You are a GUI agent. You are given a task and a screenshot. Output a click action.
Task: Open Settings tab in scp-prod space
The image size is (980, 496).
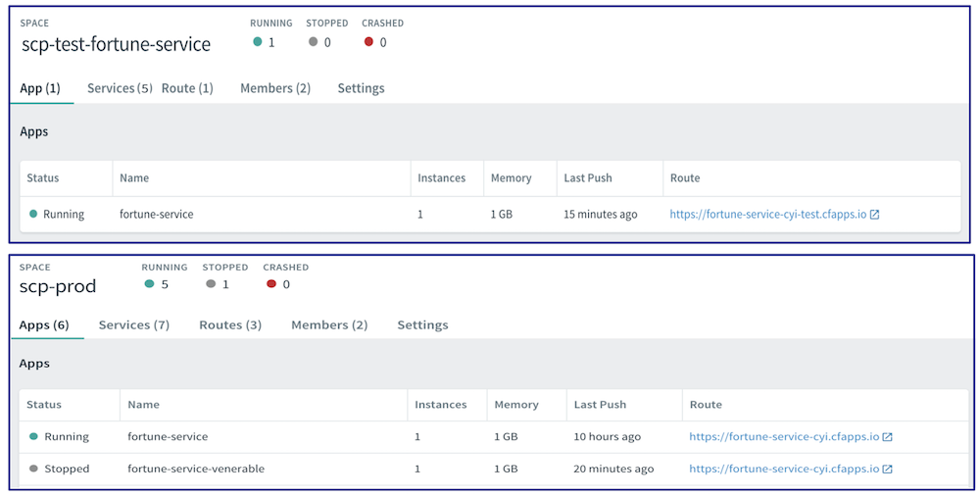click(x=423, y=324)
